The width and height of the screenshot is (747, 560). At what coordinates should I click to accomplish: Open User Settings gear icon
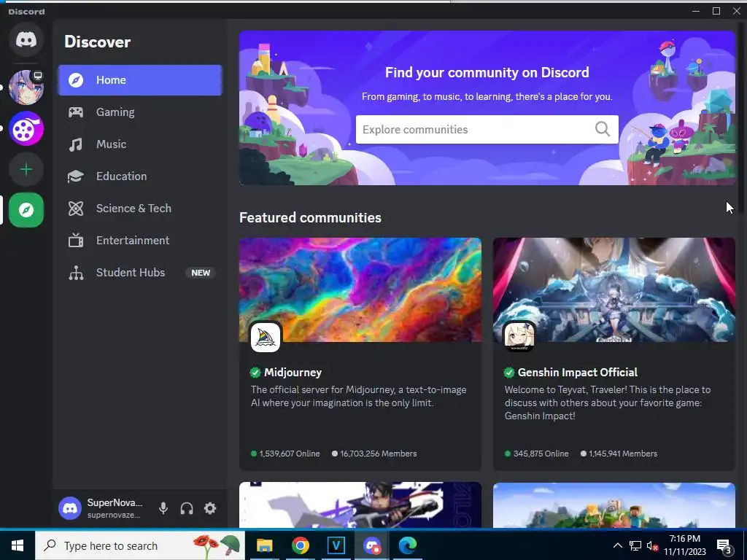(x=210, y=508)
